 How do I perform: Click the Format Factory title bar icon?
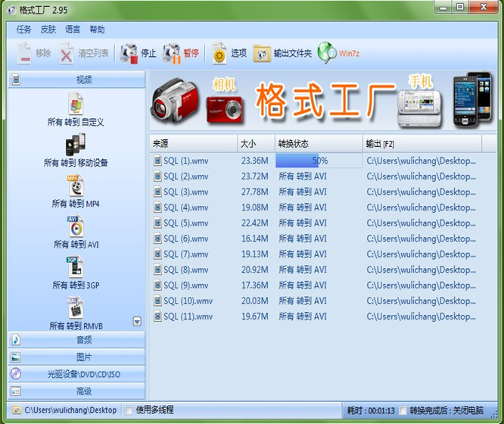[11, 11]
